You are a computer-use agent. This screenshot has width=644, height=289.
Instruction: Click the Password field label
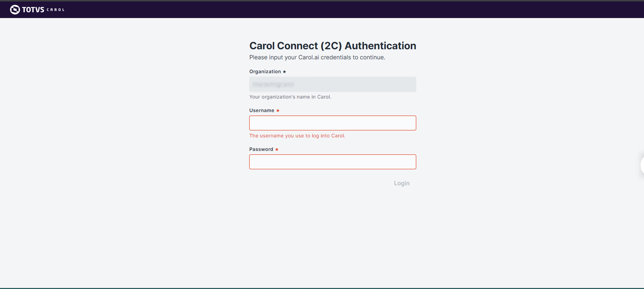point(261,149)
